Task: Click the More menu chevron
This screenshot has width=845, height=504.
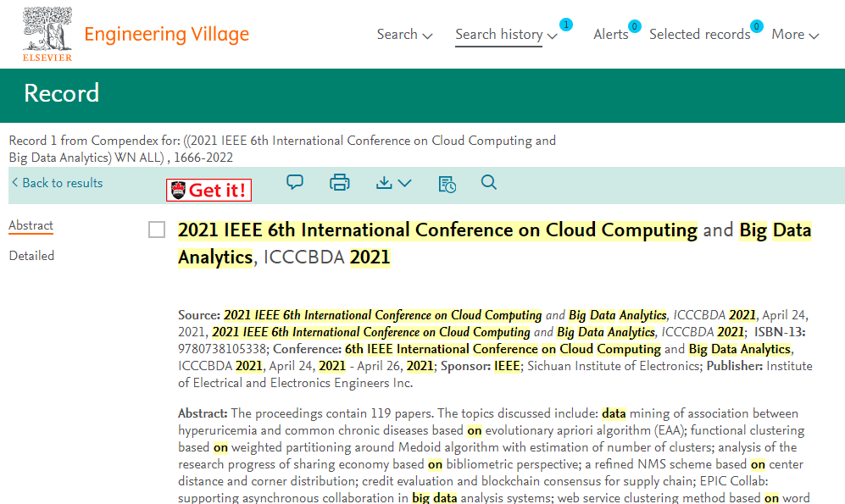Action: pos(814,36)
